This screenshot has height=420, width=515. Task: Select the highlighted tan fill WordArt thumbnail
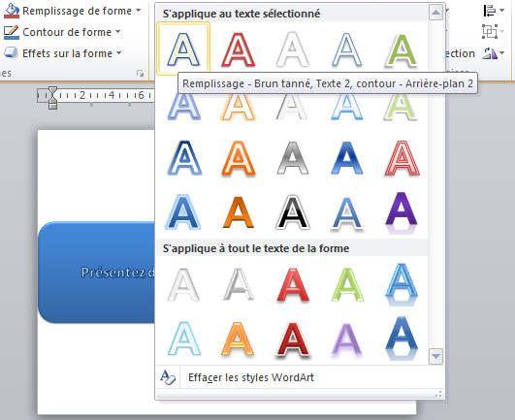(x=183, y=48)
